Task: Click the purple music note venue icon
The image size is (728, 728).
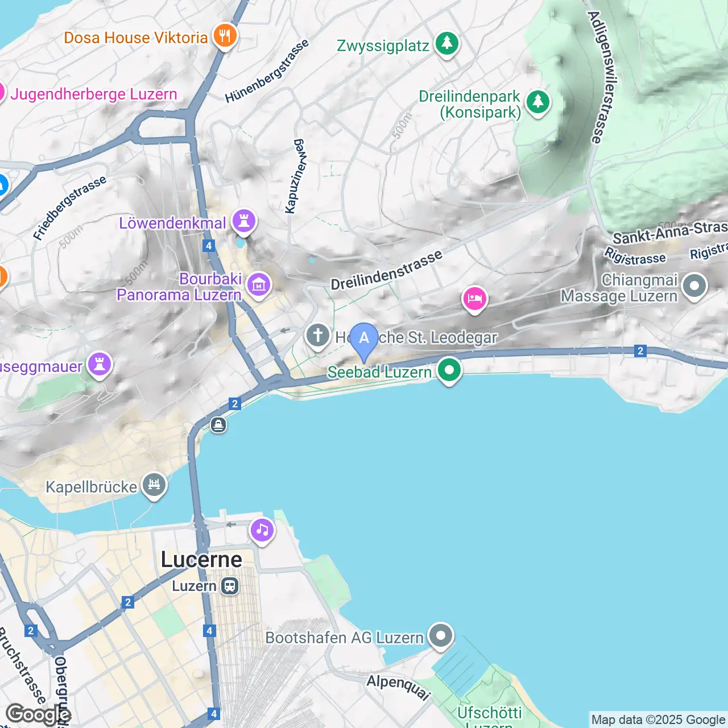Action: tap(262, 531)
